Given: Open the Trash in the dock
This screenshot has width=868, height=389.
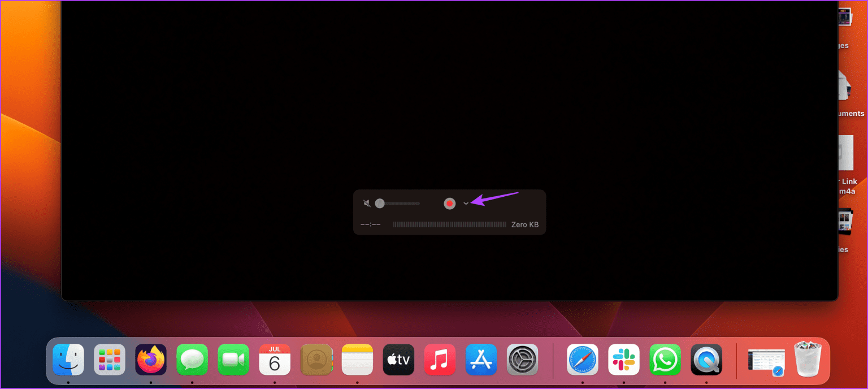Looking at the screenshot, I should coord(808,360).
